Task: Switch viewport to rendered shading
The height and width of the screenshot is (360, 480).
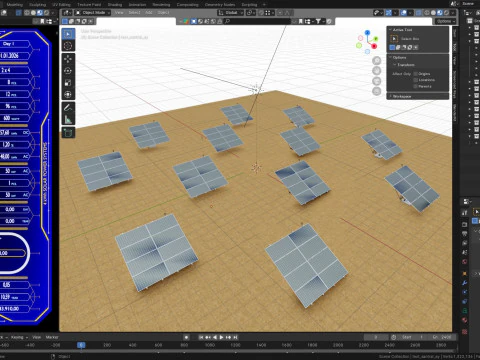Action: point(446,13)
